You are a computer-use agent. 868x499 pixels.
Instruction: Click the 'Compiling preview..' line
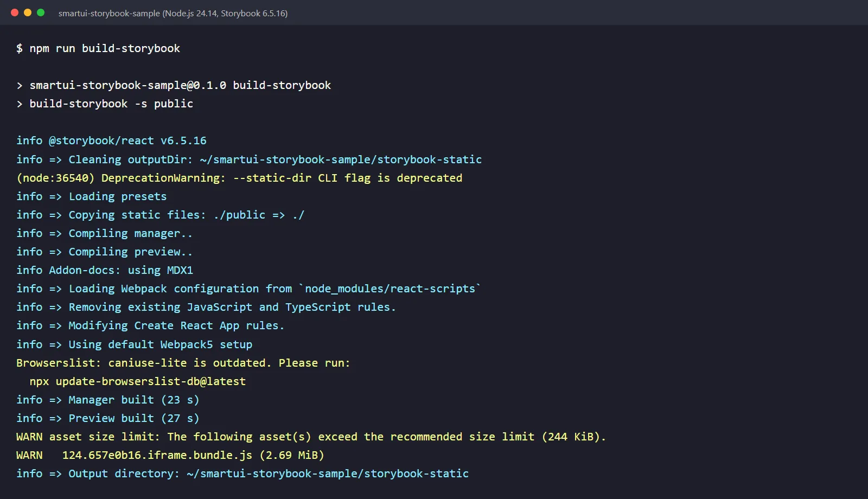(x=105, y=252)
